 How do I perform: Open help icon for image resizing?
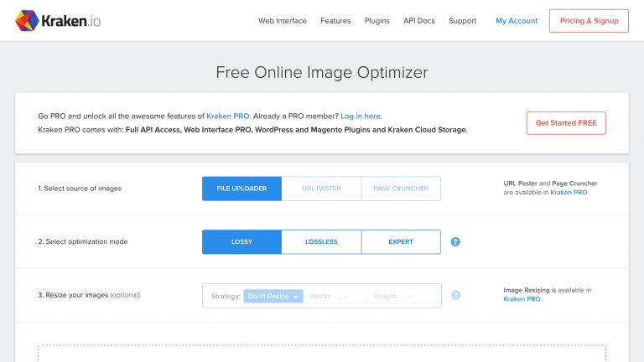tap(455, 295)
